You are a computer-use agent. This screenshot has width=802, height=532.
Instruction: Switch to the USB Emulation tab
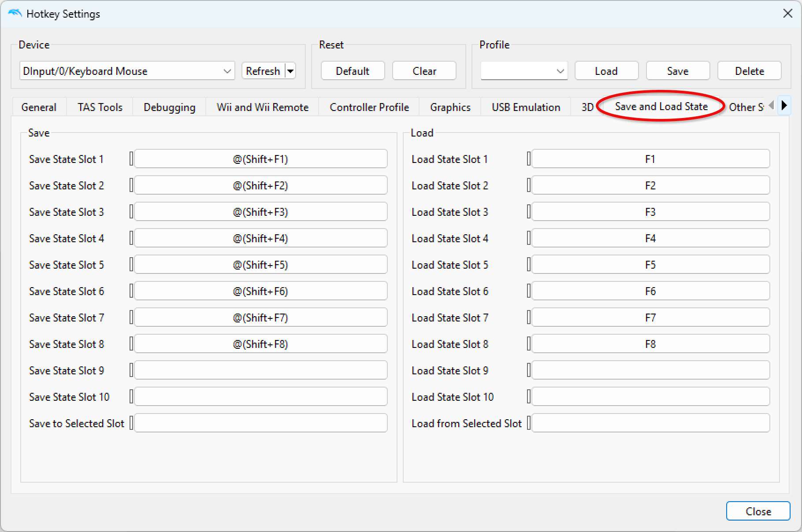(x=526, y=107)
